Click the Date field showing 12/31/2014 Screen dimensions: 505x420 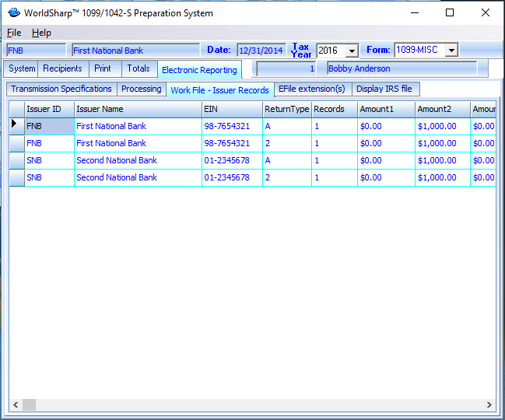pos(262,51)
